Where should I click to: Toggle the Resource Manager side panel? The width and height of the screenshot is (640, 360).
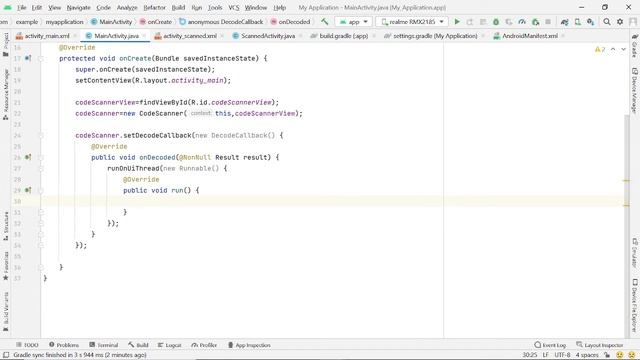point(6,94)
